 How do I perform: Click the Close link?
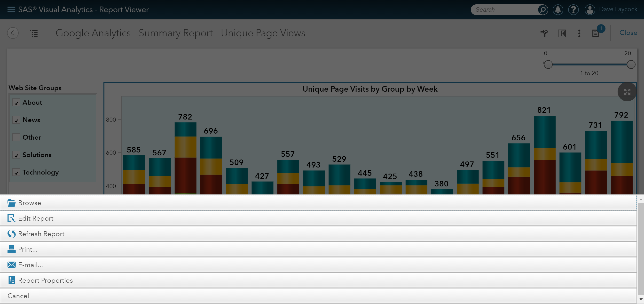tap(628, 33)
